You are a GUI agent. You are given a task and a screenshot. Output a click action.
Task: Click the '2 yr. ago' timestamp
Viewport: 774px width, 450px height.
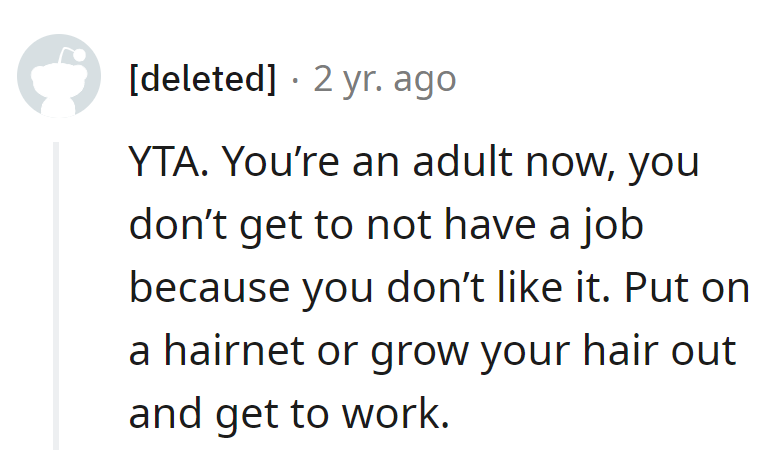[x=385, y=79]
